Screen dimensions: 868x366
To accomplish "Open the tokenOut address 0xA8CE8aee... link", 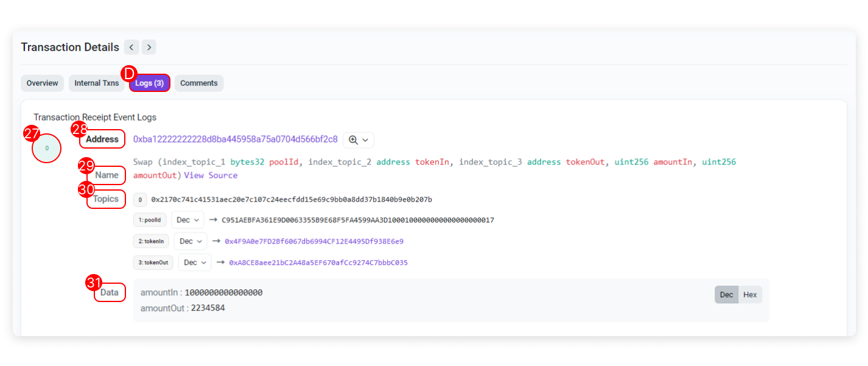I will tap(318, 262).
